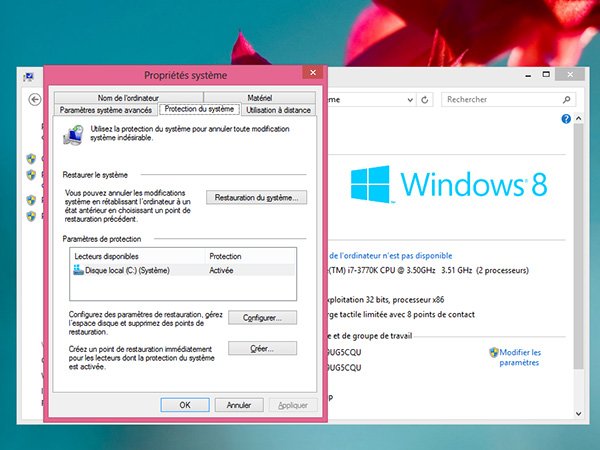The height and width of the screenshot is (450, 600).
Task: Close the background System window
Action: [x=570, y=74]
